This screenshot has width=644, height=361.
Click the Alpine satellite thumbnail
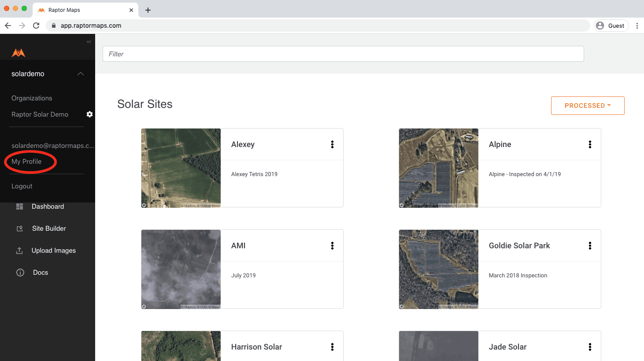coord(439,168)
